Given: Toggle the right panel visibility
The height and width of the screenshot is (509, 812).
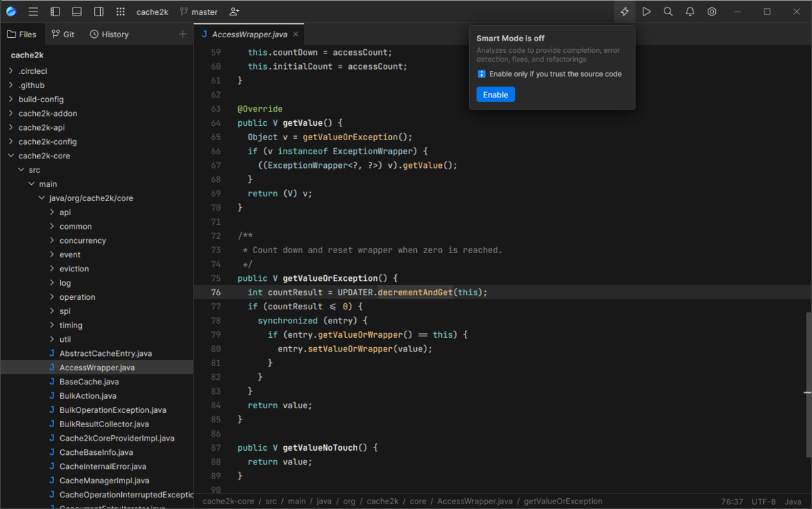Looking at the screenshot, I should coord(99,12).
